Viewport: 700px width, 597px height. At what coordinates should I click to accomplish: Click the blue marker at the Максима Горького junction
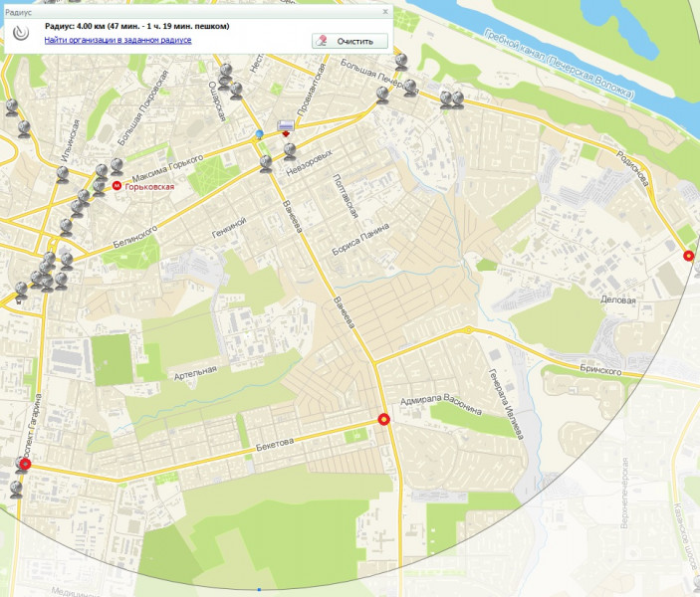[x=259, y=133]
